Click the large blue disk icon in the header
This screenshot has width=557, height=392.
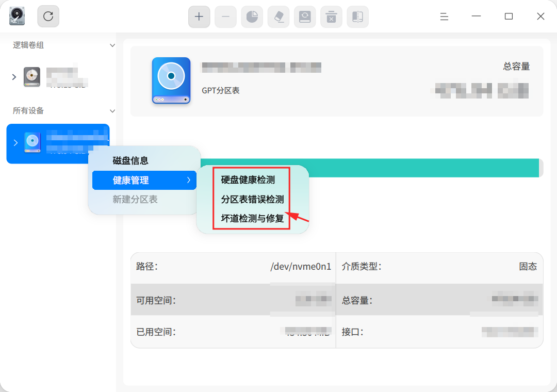point(171,80)
